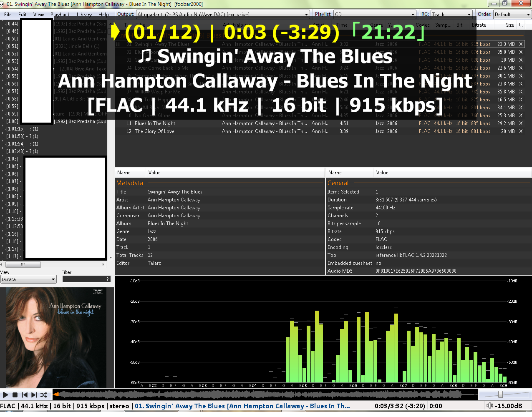Open the Library menu
The image size is (532, 417).
click(x=84, y=14)
